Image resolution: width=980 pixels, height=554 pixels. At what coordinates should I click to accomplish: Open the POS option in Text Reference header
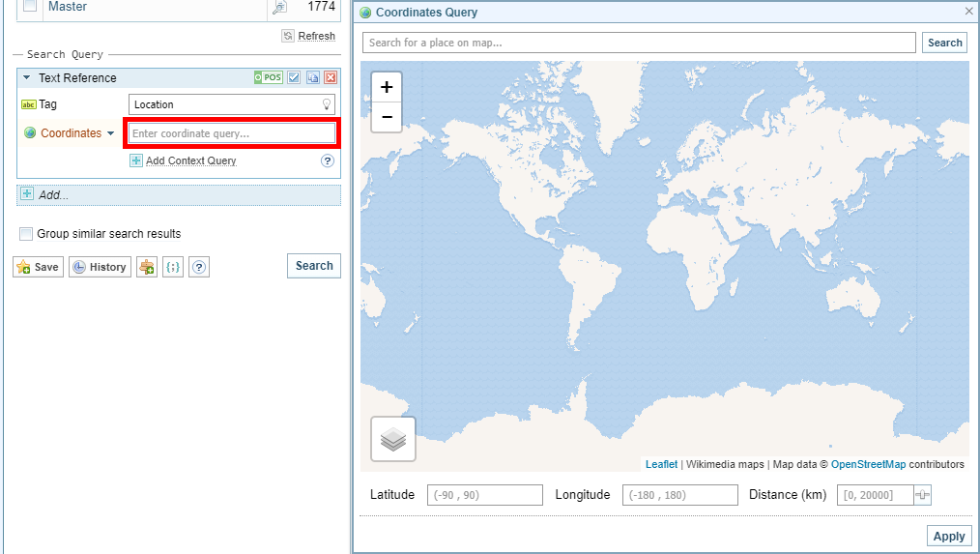click(268, 78)
